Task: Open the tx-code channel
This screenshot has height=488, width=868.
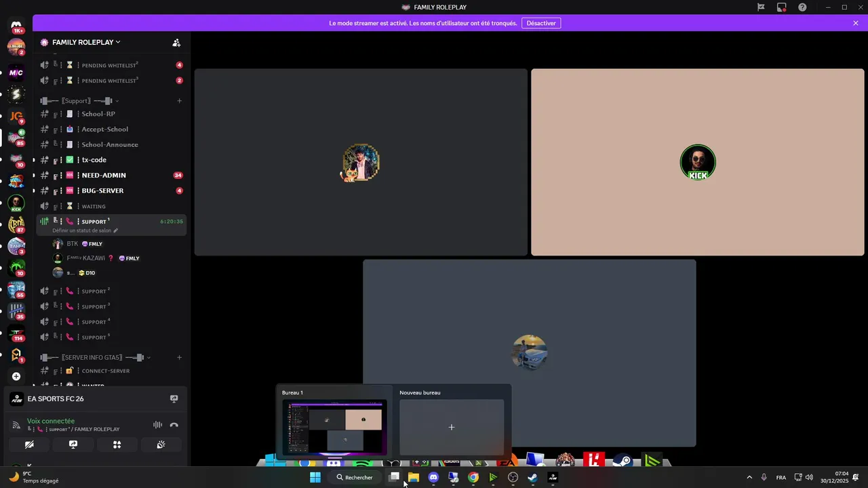Action: click(x=112, y=160)
